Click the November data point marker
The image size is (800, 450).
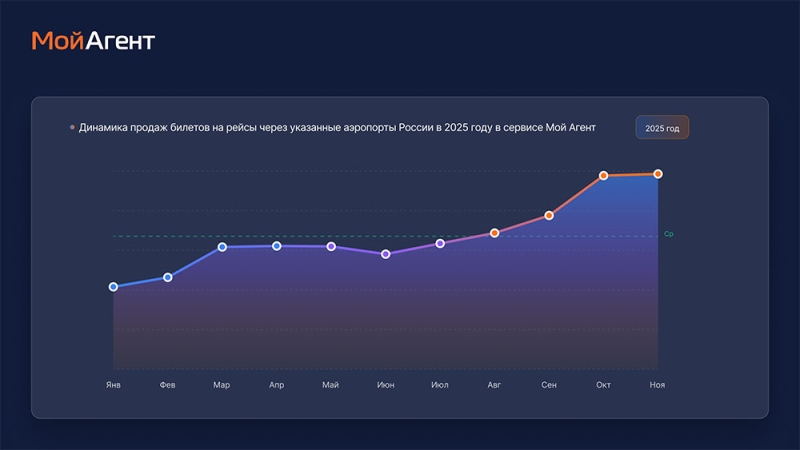click(658, 174)
